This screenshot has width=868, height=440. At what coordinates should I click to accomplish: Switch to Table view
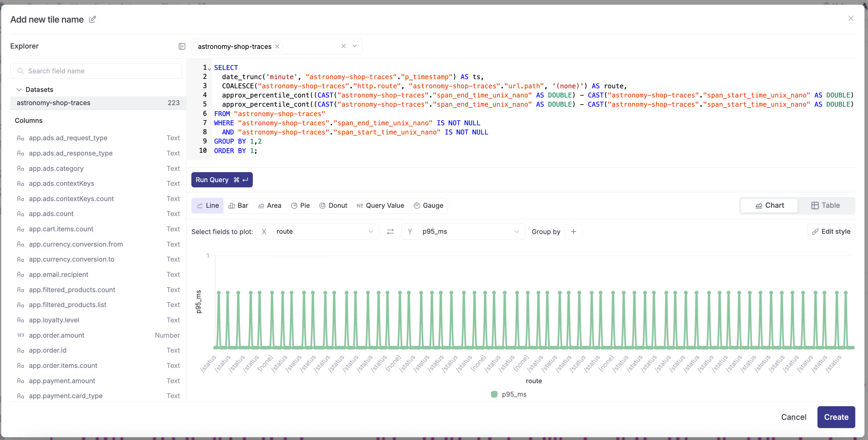pos(825,205)
